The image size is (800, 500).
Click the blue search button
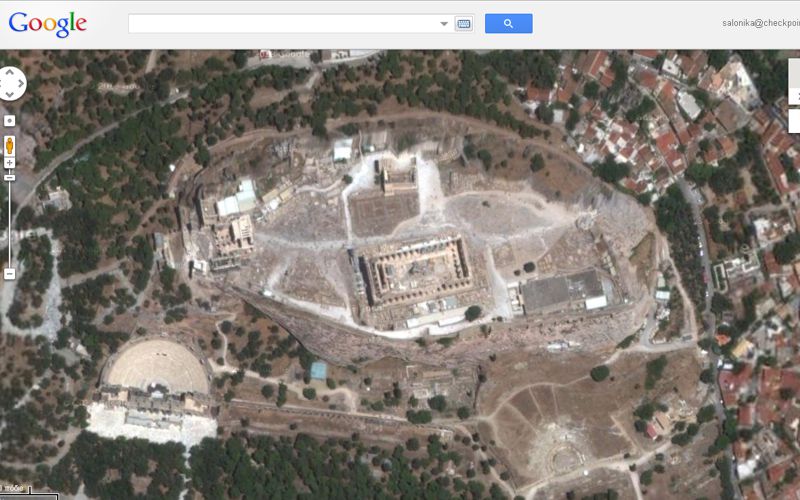508,23
